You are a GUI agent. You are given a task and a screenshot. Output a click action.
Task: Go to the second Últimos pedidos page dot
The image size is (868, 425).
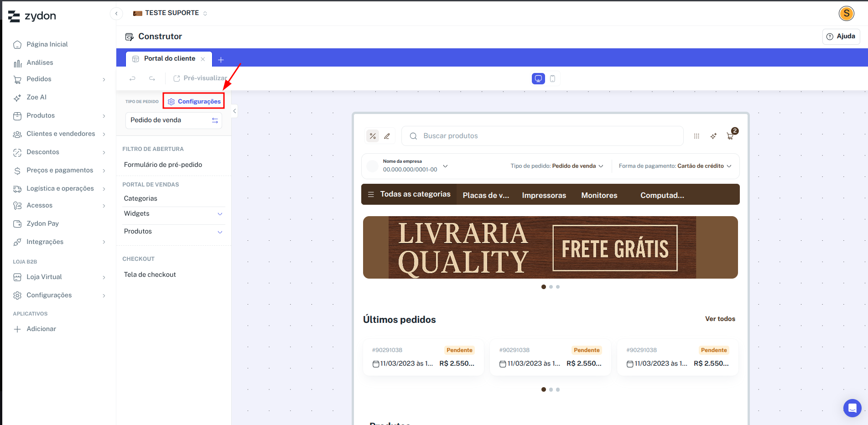coord(551,389)
